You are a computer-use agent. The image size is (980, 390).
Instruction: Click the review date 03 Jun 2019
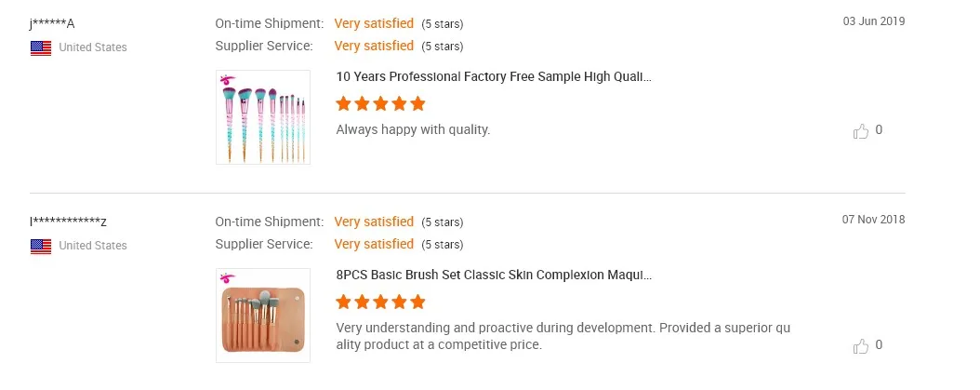click(x=873, y=21)
